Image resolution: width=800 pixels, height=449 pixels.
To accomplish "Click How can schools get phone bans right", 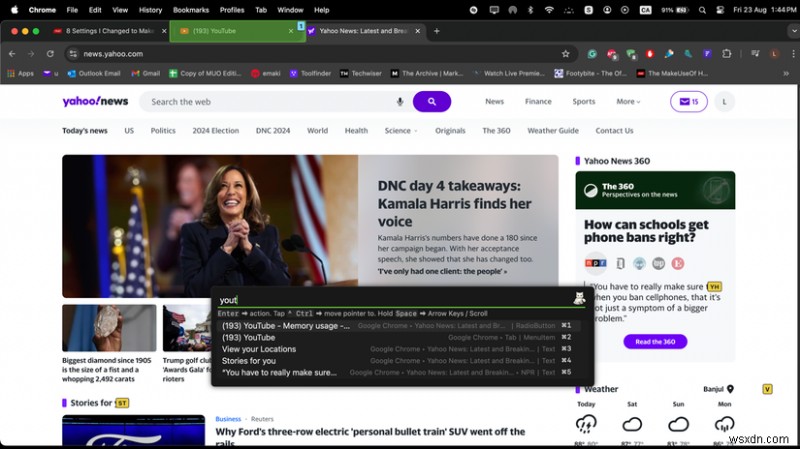I will [646, 231].
